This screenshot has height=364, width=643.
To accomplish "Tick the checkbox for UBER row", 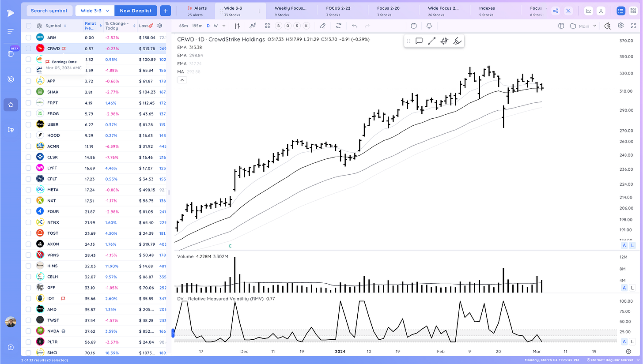I will pos(28,124).
